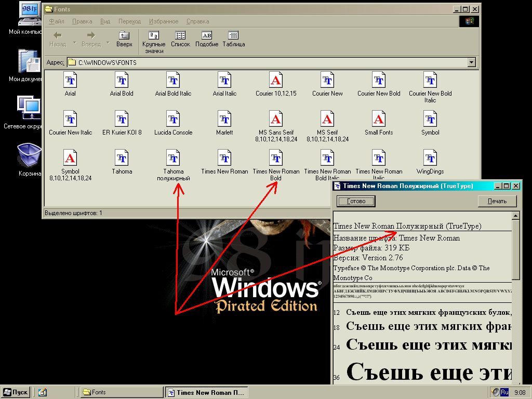Screen dimensions: 532x399
Task: Open the Вперед history dropdown arrow
Action: [108, 43]
